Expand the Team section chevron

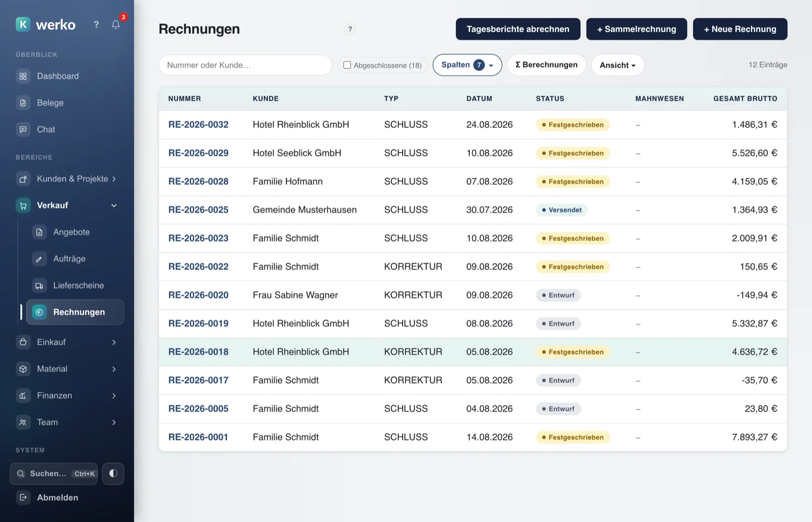114,422
